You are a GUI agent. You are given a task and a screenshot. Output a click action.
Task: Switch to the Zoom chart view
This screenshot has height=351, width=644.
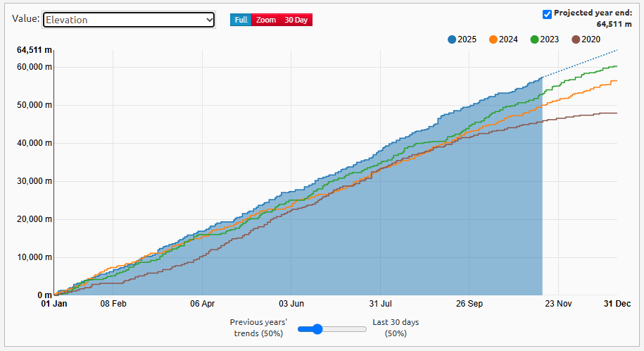(266, 20)
